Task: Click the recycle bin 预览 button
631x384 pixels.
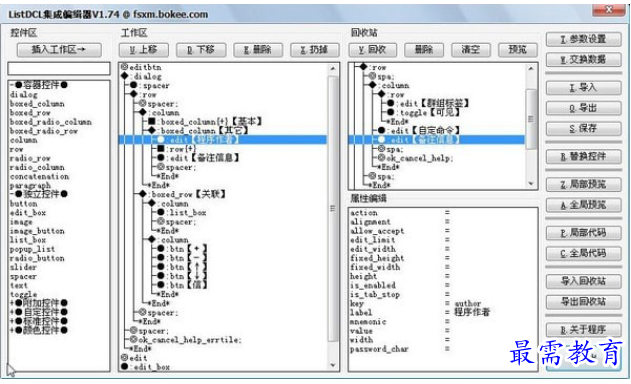Action: (x=518, y=50)
